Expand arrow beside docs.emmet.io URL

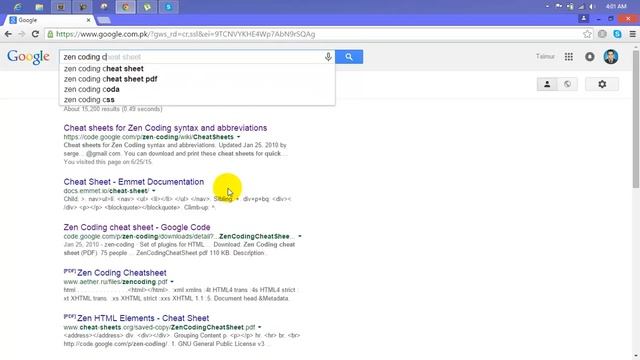point(154,191)
